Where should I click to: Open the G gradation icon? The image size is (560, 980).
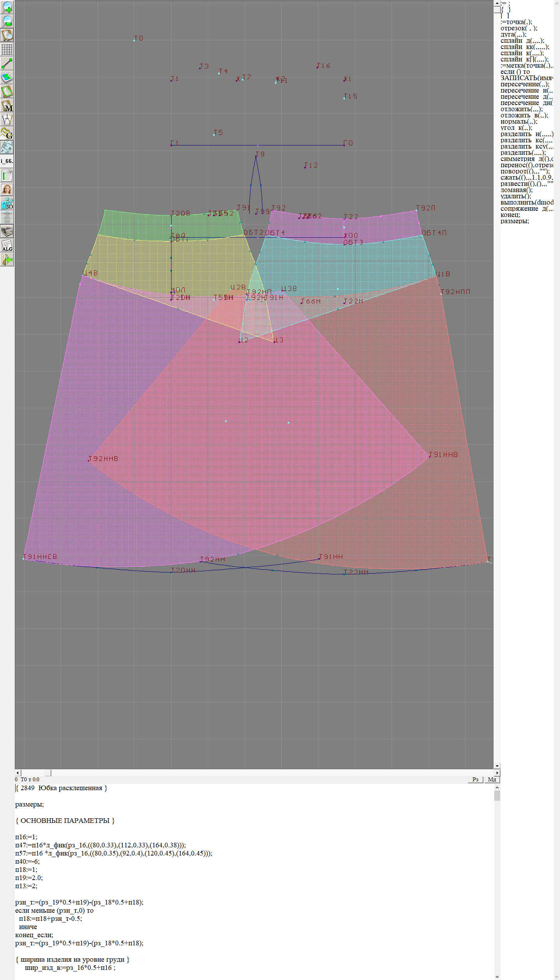point(7,133)
